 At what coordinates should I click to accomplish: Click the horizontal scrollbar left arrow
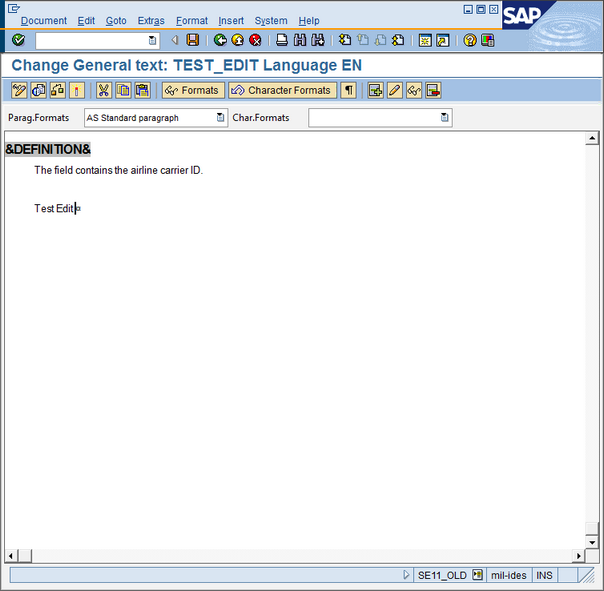point(11,556)
